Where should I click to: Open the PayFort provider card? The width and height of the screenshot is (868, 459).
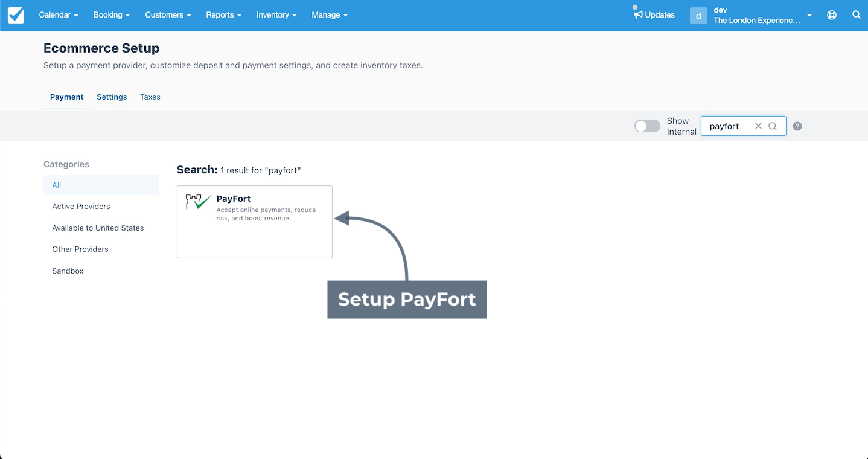tap(255, 222)
